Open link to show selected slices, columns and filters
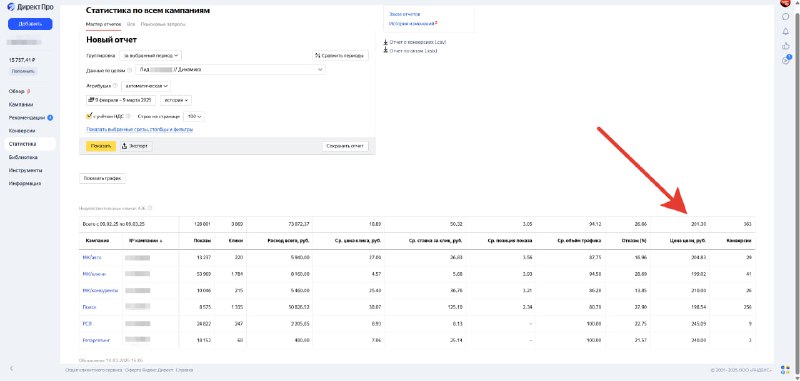This screenshot has height=381, width=800. coord(140,130)
